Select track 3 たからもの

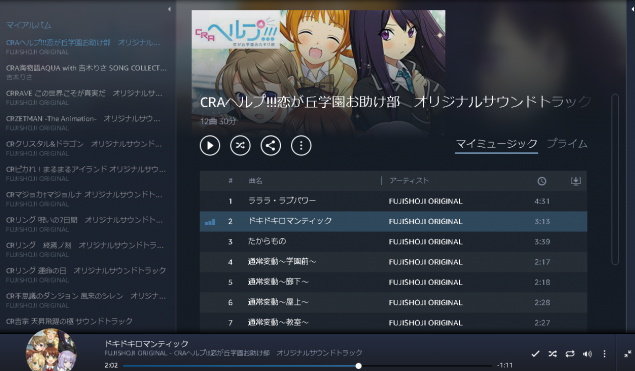tap(393, 242)
